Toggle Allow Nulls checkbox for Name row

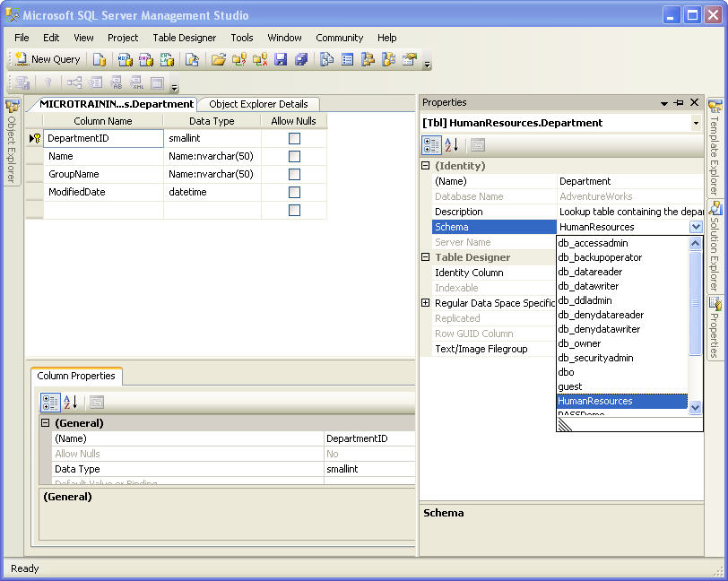tap(294, 157)
